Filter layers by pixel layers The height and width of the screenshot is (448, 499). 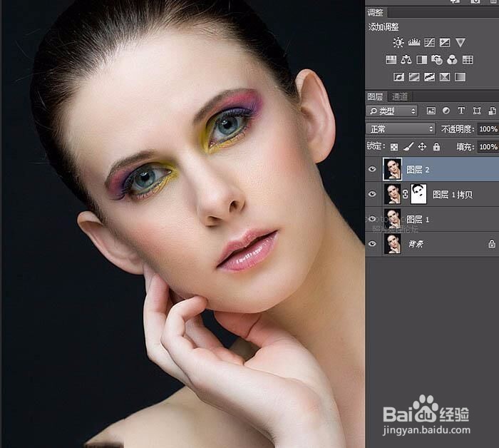[431, 111]
